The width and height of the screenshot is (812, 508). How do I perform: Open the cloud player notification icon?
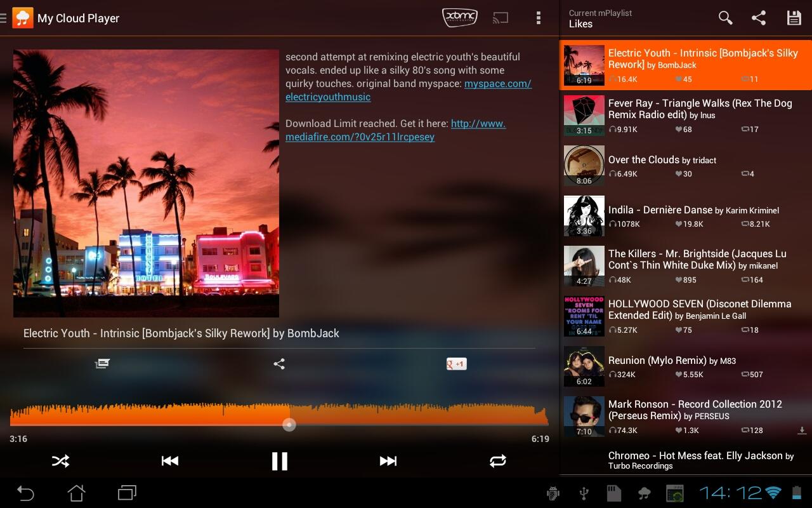pos(645,493)
